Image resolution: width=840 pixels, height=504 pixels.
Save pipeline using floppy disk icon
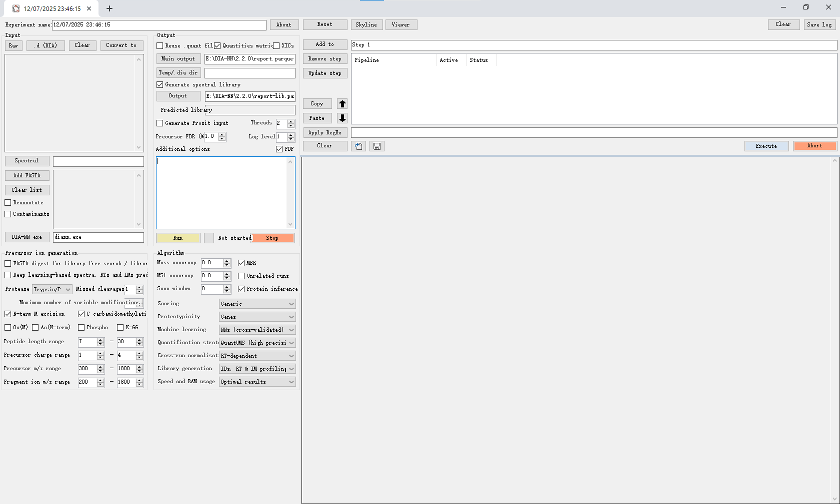click(377, 146)
